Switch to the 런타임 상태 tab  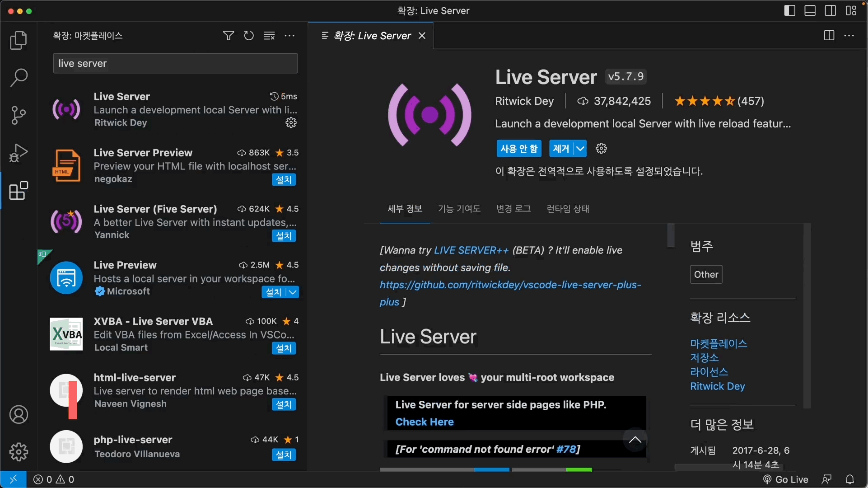pyautogui.click(x=568, y=209)
